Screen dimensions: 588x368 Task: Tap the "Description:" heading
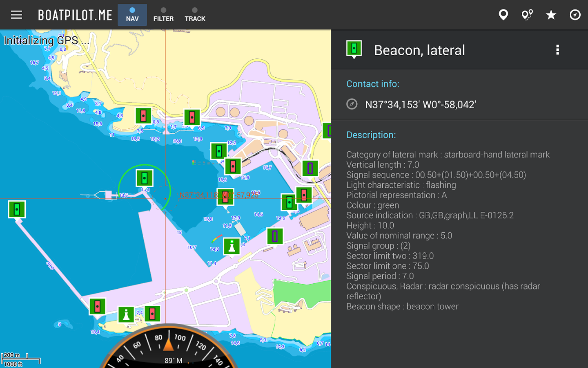[371, 135]
